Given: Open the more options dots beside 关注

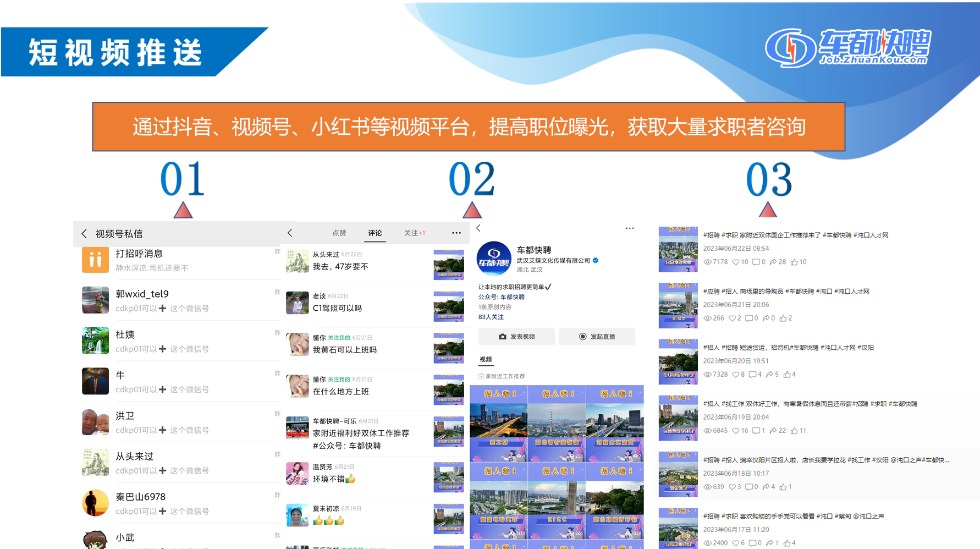Looking at the screenshot, I should click(456, 233).
